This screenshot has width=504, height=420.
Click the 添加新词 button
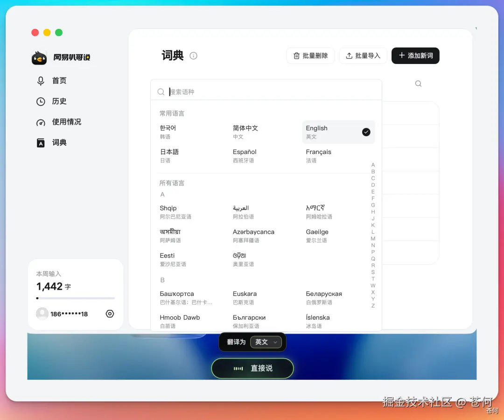point(415,56)
